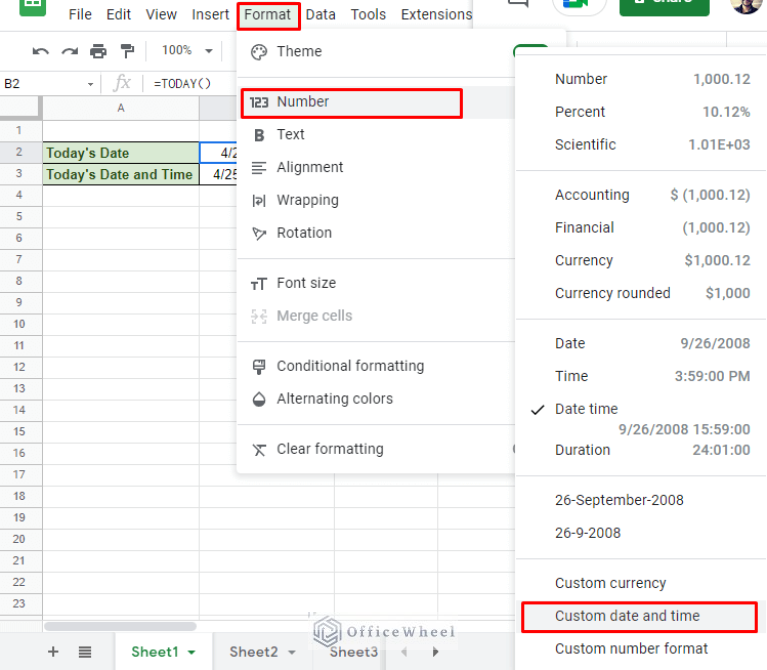Select the checked Date time format

click(586, 409)
